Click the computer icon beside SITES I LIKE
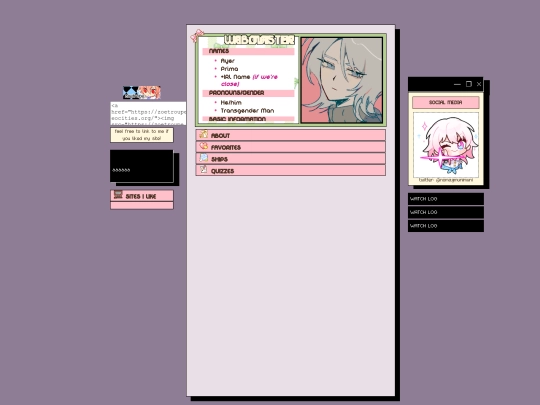540x405 pixels. [x=118, y=195]
